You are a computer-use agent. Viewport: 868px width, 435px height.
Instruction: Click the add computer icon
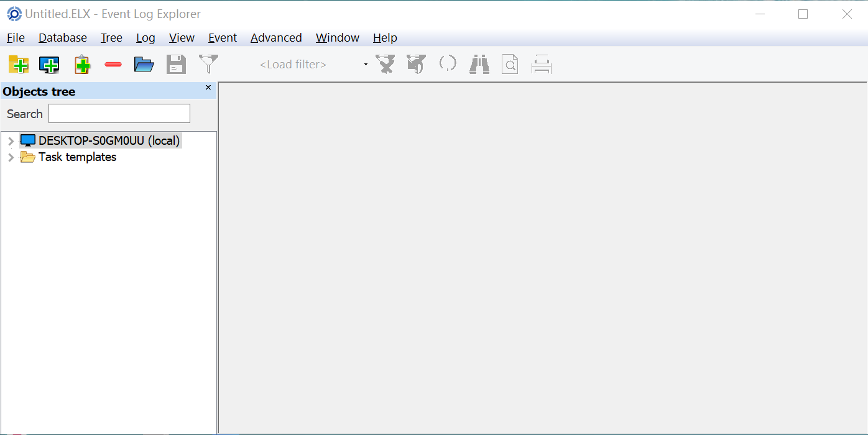pyautogui.click(x=49, y=65)
